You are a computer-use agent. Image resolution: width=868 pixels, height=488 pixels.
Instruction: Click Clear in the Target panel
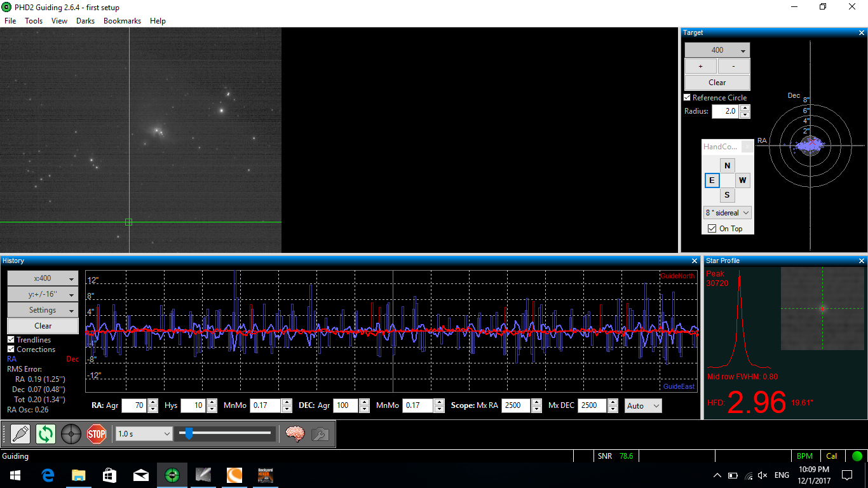click(x=717, y=83)
